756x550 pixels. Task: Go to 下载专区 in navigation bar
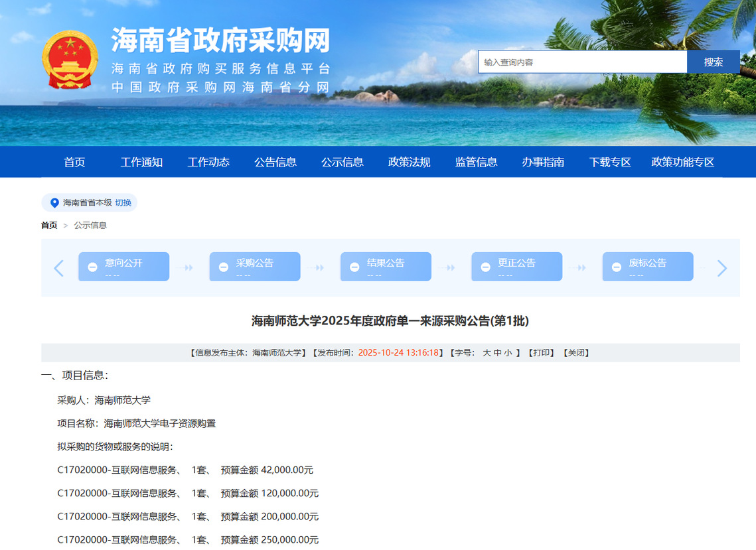[610, 162]
